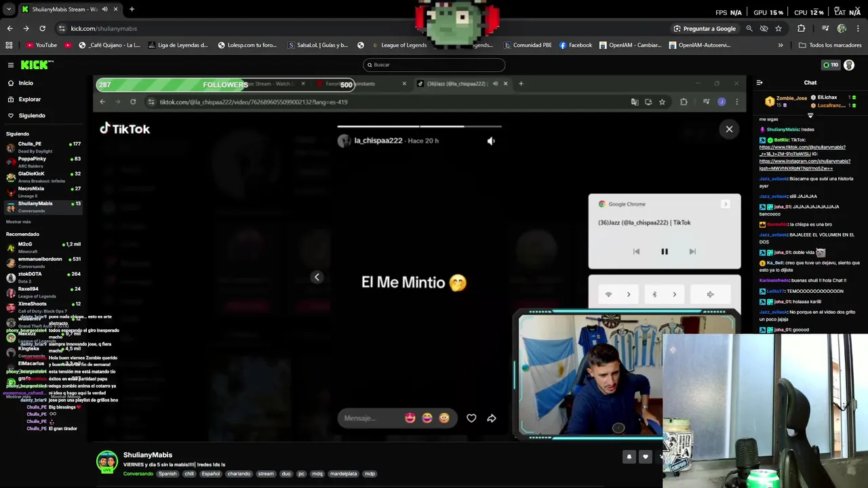Go back in the outer browser
868x488 pixels.
(x=9, y=28)
